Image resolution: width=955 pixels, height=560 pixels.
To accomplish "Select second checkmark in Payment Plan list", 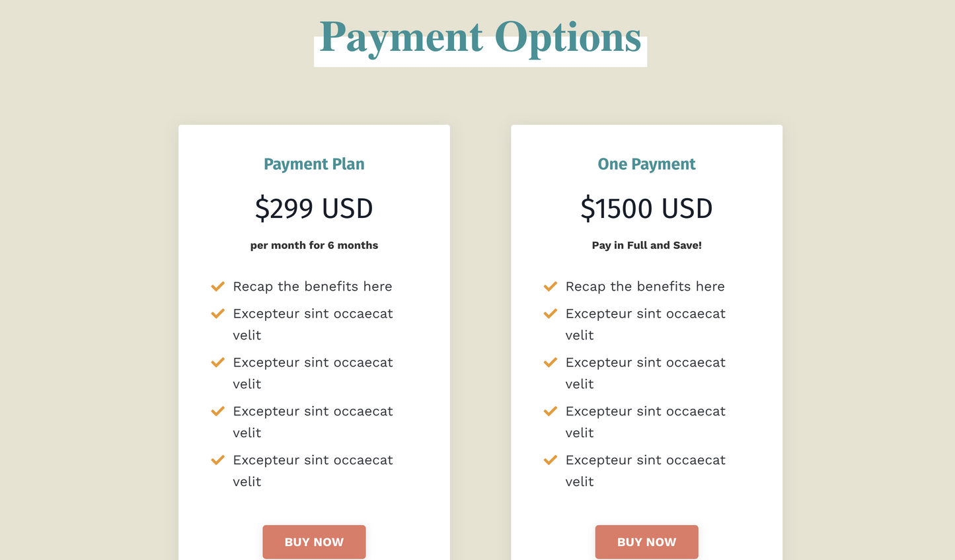I will pyautogui.click(x=217, y=314).
